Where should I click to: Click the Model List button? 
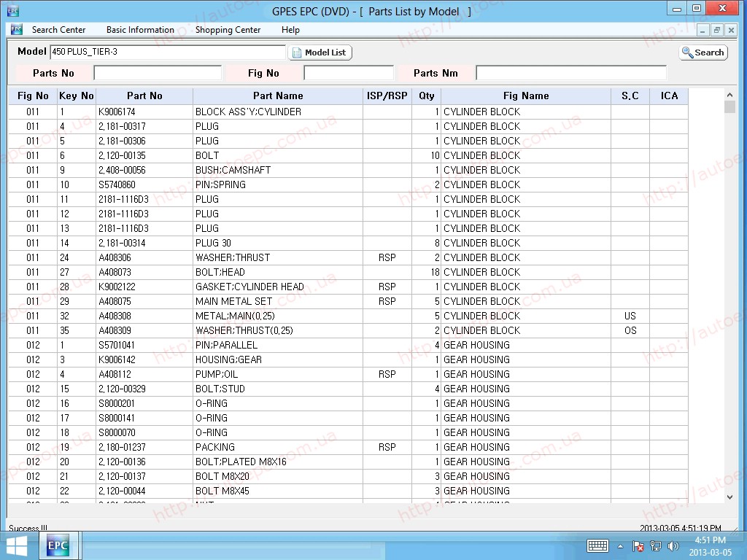tap(320, 52)
